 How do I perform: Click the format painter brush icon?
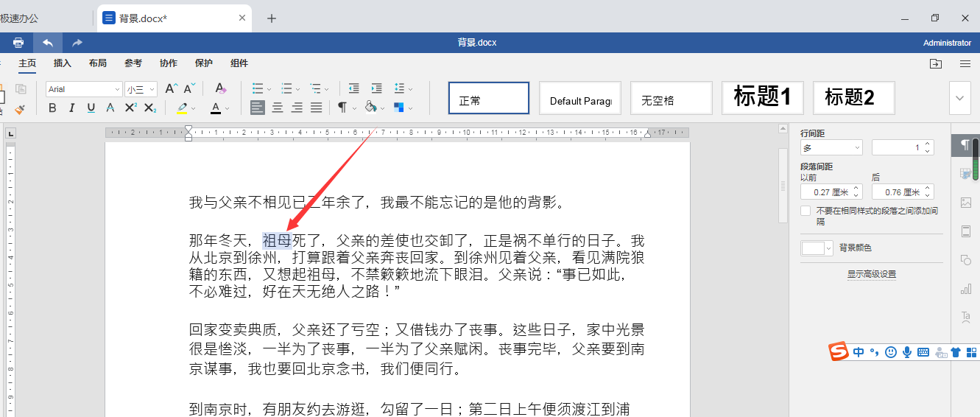[x=20, y=108]
